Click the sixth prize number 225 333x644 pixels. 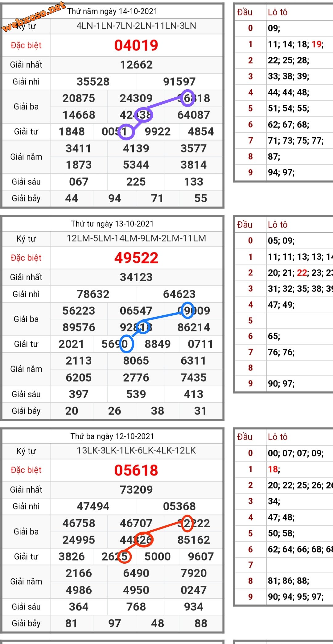pyautogui.click(x=136, y=182)
